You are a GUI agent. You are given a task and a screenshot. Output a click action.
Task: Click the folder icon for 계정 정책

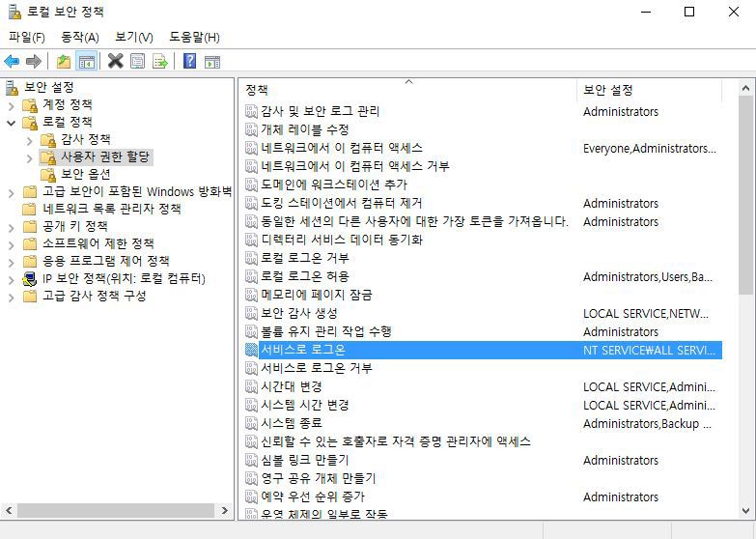tap(30, 104)
